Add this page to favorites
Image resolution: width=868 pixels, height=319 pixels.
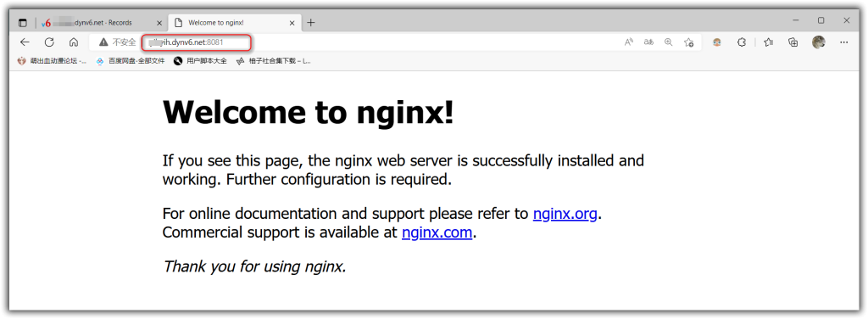[688, 42]
